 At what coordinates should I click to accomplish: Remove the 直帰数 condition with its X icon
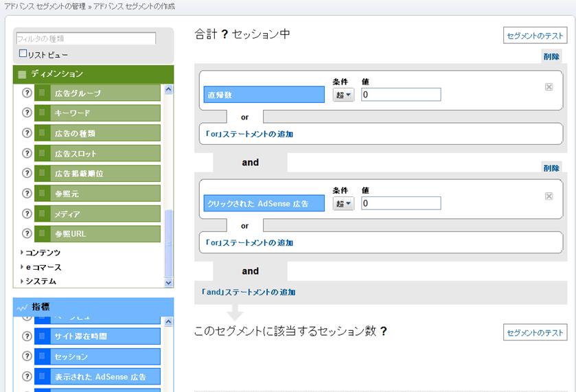549,87
